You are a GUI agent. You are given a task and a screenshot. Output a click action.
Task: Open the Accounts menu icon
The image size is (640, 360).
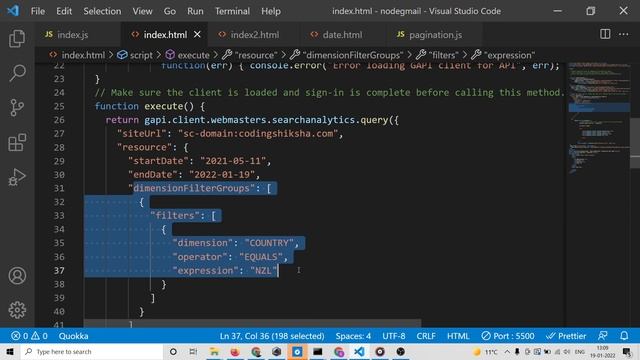[x=17, y=276]
